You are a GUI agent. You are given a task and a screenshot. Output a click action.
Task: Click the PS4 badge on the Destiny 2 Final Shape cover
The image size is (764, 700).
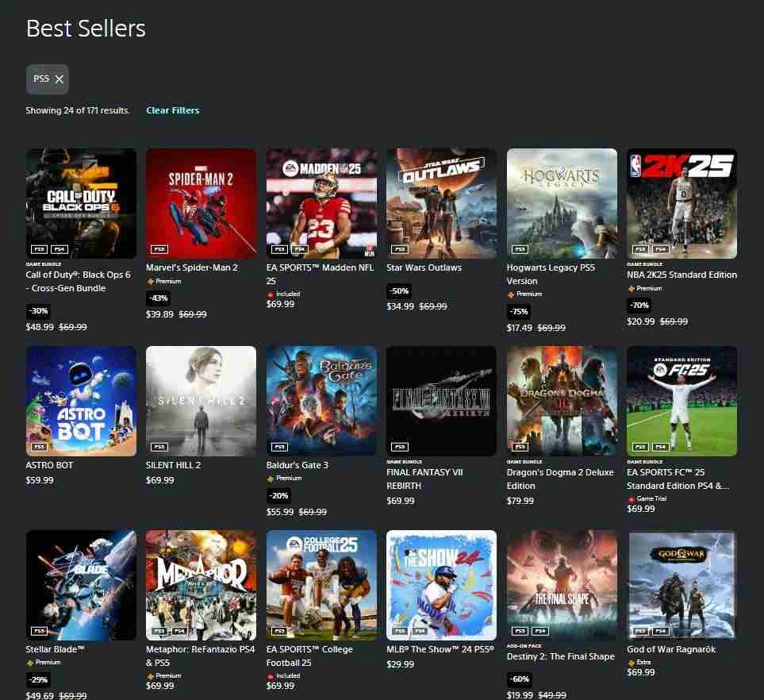click(540, 631)
